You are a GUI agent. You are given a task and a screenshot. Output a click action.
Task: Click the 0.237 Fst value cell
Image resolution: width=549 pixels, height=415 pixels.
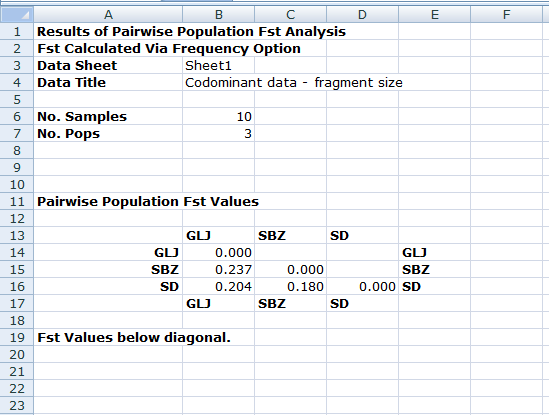218,270
